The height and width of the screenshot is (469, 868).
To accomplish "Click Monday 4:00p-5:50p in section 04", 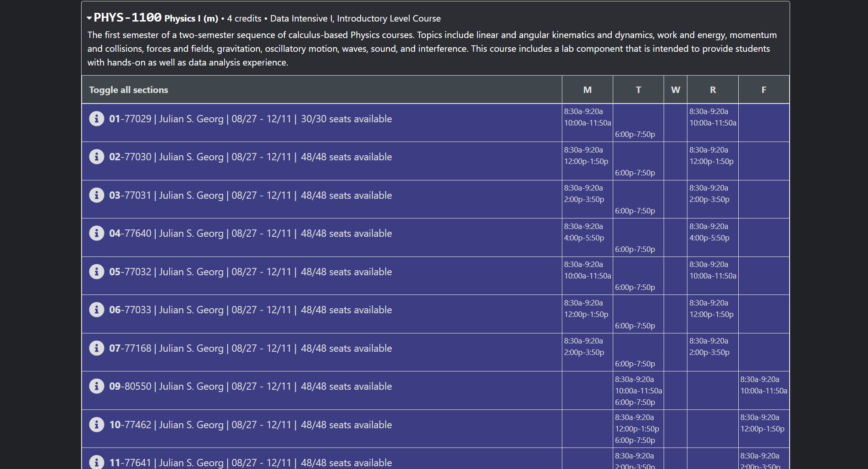I will (x=584, y=238).
